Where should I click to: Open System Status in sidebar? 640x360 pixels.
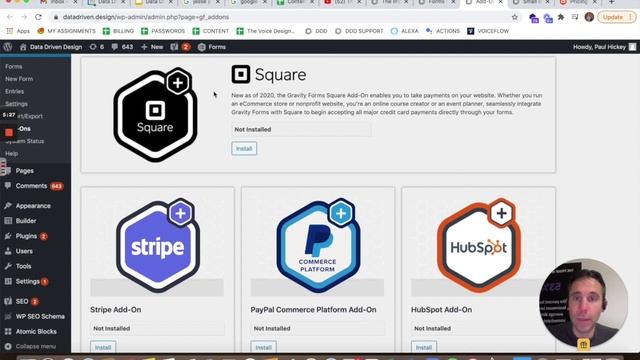click(x=25, y=141)
